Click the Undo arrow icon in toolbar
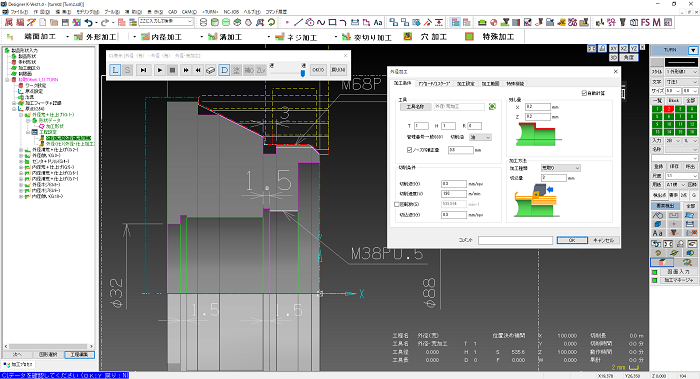 (88, 22)
